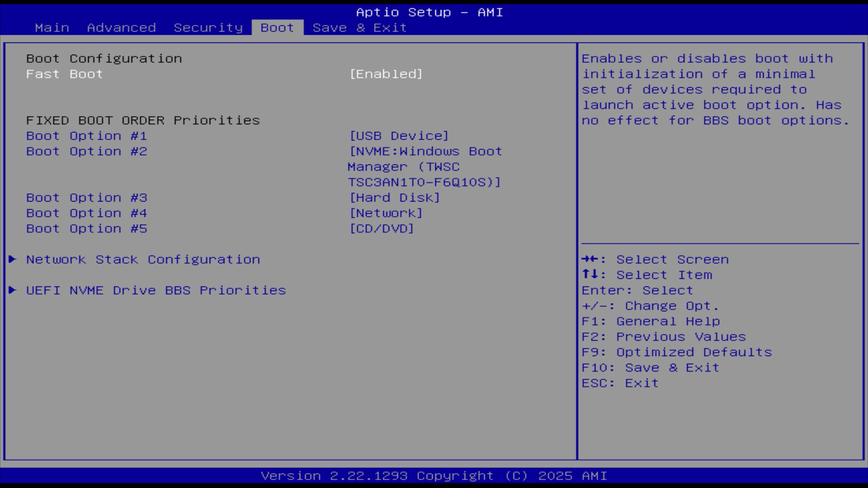Screen dimensions: 868x488
Task: Click the F10: Save & Exit hint
Action: (x=650, y=368)
